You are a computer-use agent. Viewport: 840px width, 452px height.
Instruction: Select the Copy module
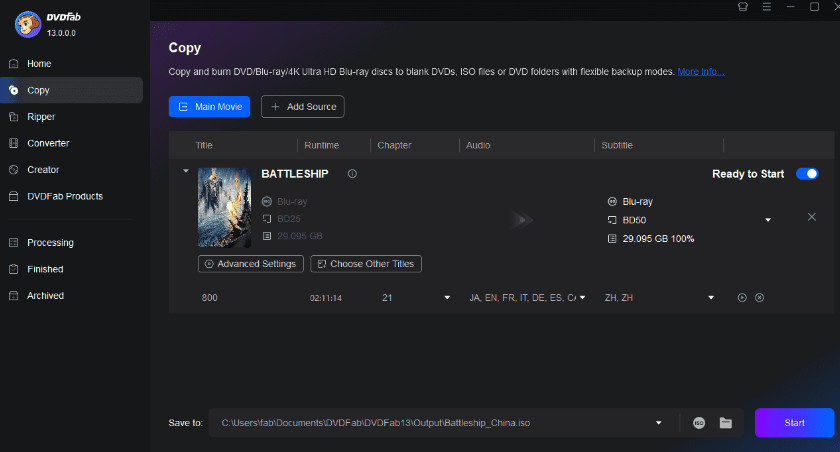point(71,90)
